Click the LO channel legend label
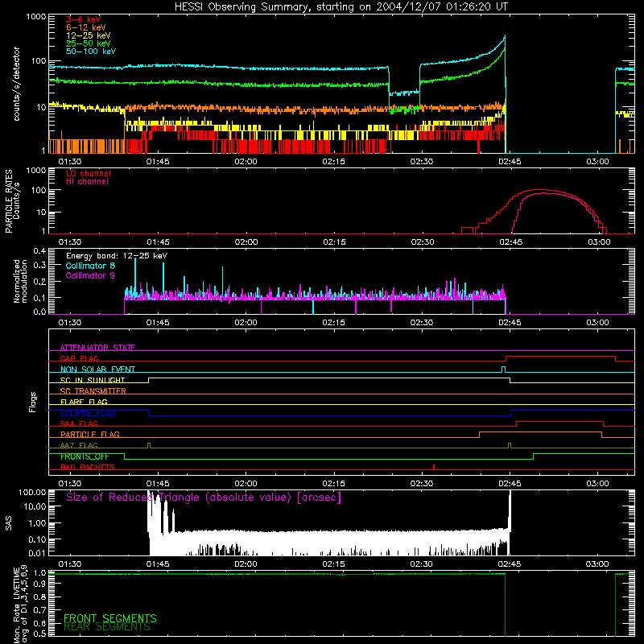 click(89, 173)
